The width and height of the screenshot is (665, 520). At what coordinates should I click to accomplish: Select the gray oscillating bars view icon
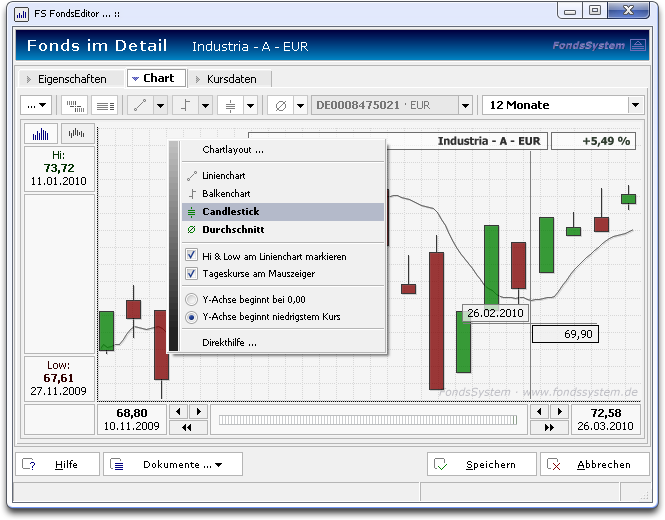77,134
